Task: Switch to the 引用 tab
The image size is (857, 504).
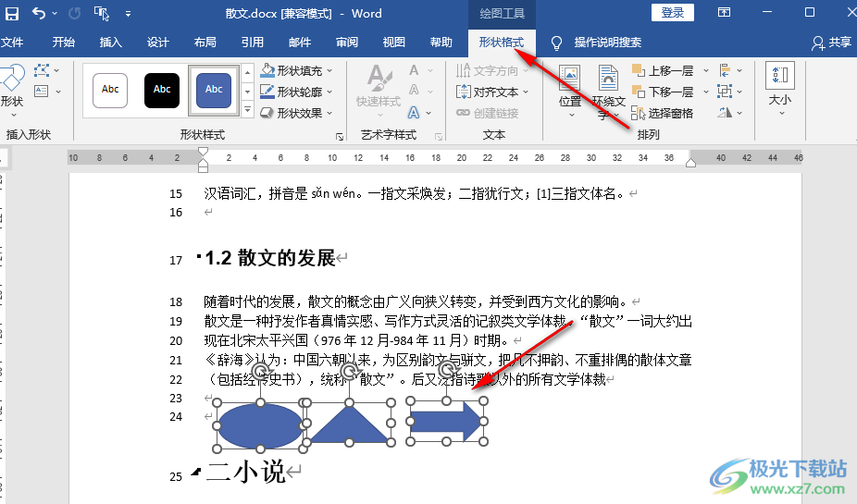Action: (253, 42)
